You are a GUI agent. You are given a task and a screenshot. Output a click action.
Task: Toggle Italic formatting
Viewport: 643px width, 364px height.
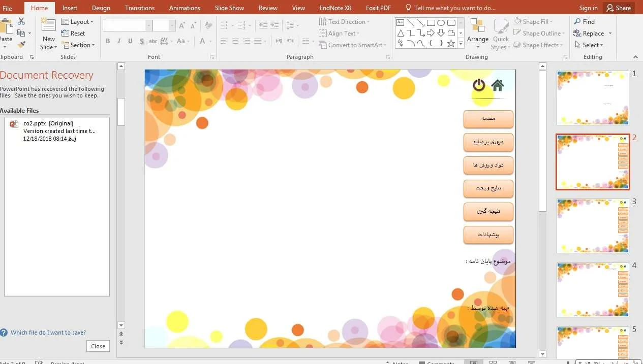pos(119,42)
